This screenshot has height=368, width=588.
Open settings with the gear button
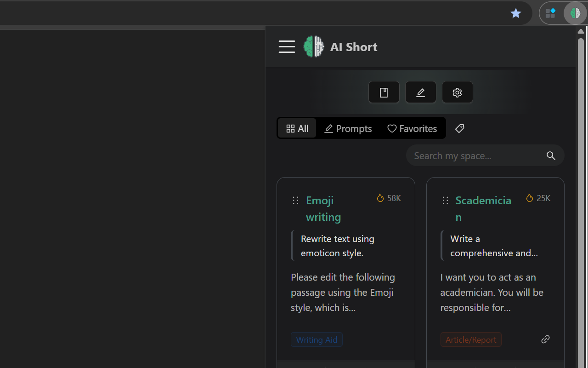click(x=458, y=92)
